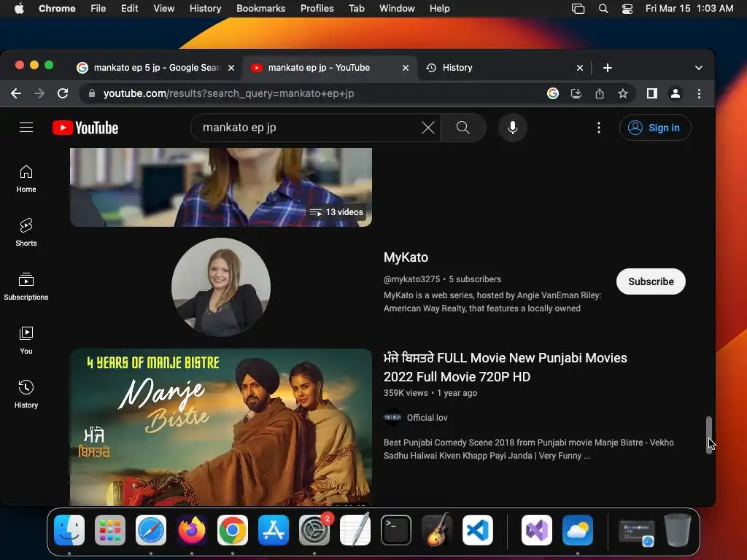The height and width of the screenshot is (560, 747).
Task: Open the History menu in the menu bar
Action: tap(205, 8)
